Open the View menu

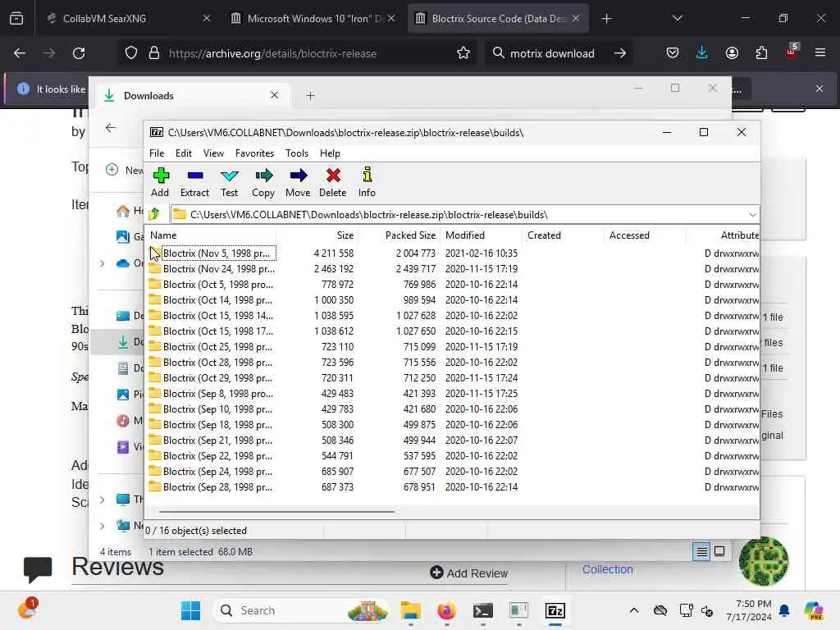click(213, 153)
